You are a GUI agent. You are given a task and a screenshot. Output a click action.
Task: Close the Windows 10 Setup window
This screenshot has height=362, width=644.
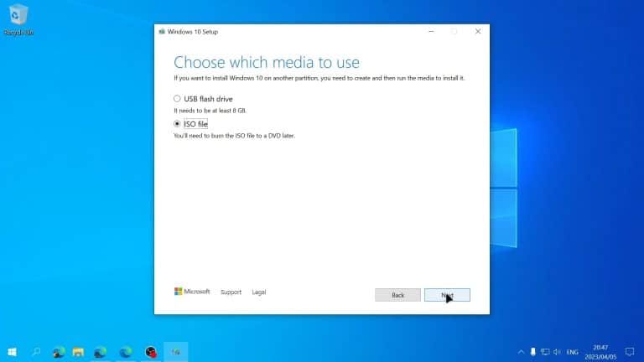pos(478,32)
